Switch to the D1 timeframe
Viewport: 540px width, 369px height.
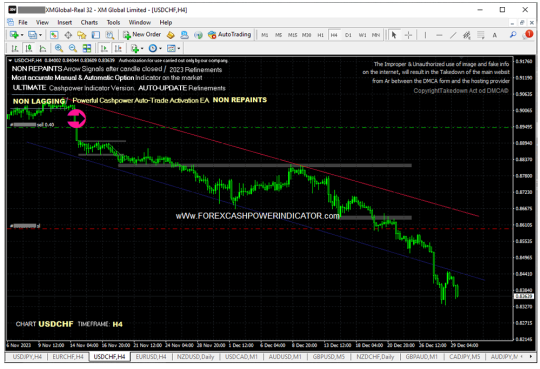(x=348, y=35)
